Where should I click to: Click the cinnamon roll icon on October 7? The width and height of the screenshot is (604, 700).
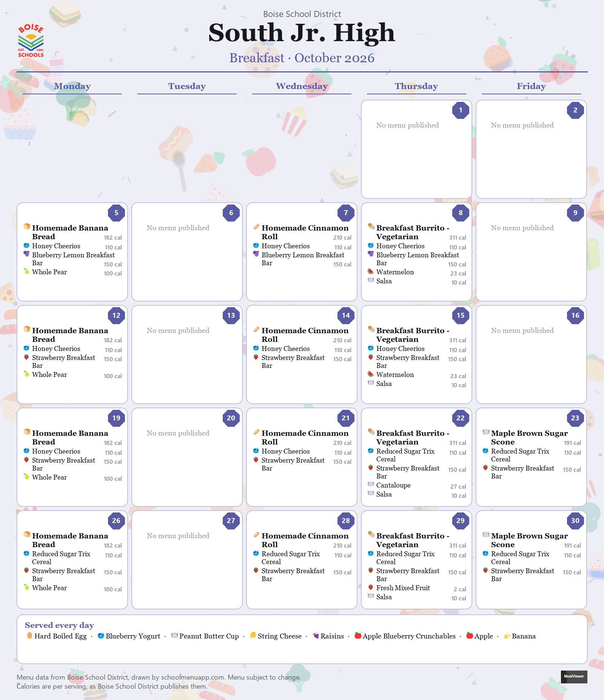pos(256,226)
